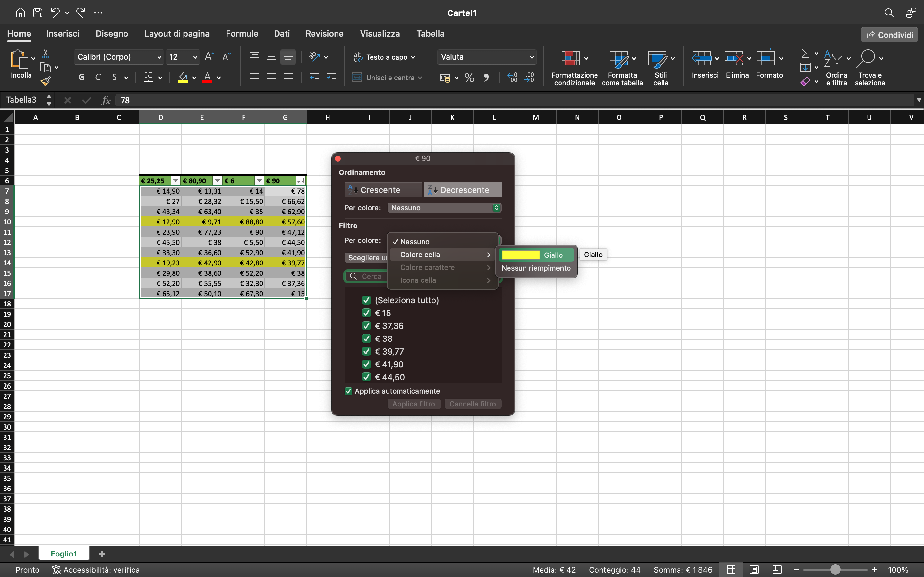924x577 pixels.
Task: Apply percentage format from the toolbar
Action: [469, 78]
